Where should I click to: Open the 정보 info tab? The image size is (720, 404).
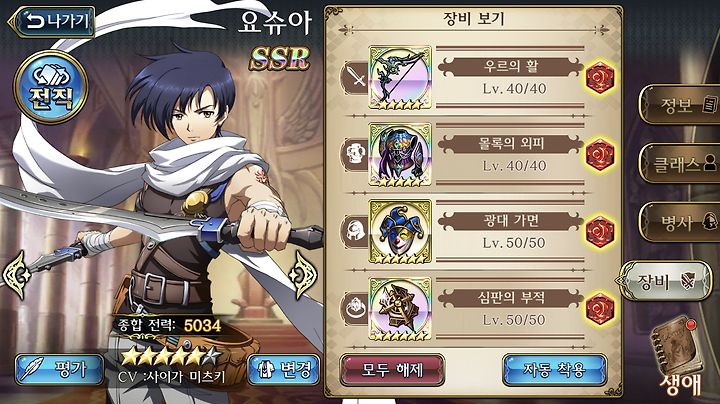(681, 105)
